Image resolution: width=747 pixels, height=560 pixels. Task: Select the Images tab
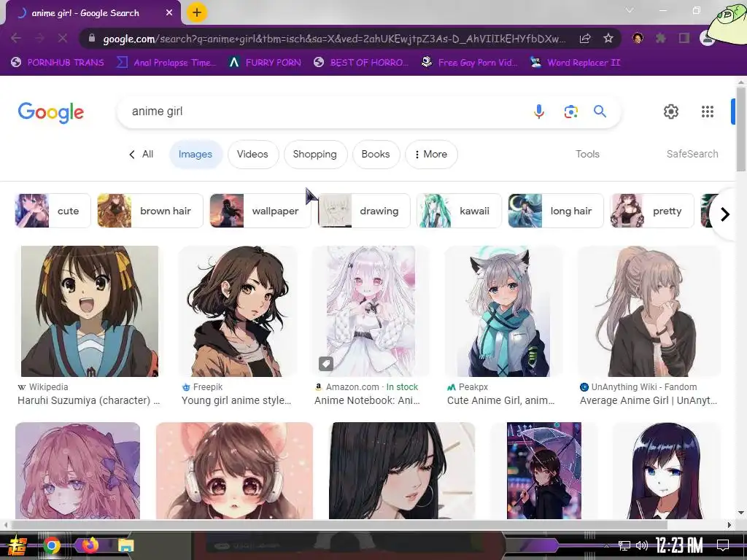(x=196, y=155)
